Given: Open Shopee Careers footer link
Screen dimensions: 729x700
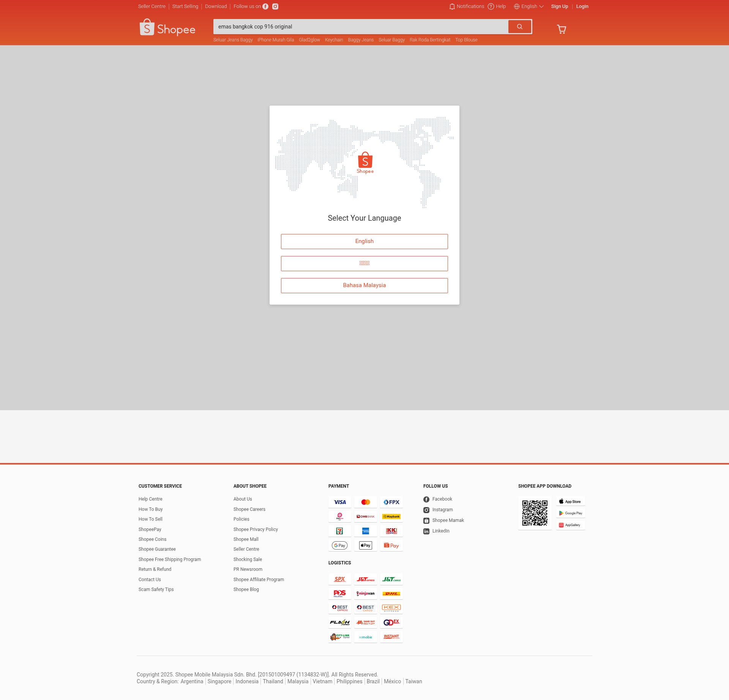Looking at the screenshot, I should (249, 509).
